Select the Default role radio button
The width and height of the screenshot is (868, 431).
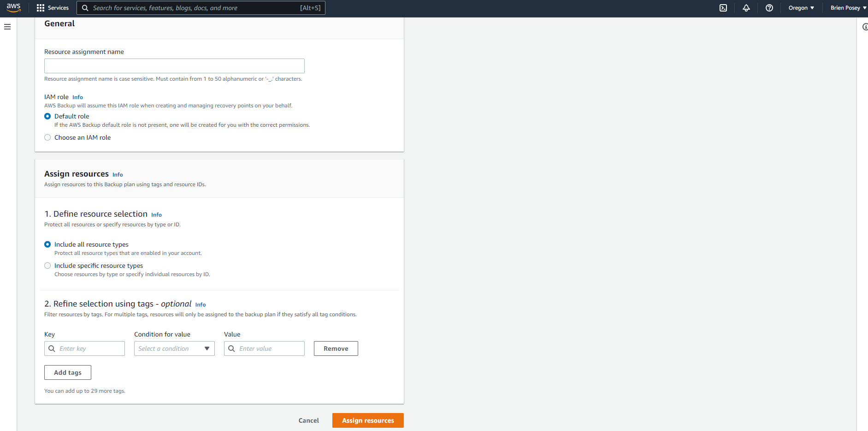[47, 116]
